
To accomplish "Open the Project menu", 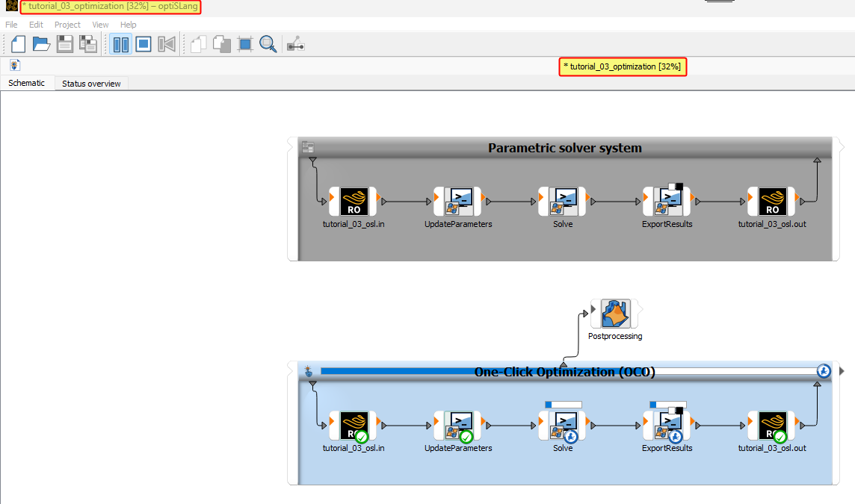I will 67,25.
